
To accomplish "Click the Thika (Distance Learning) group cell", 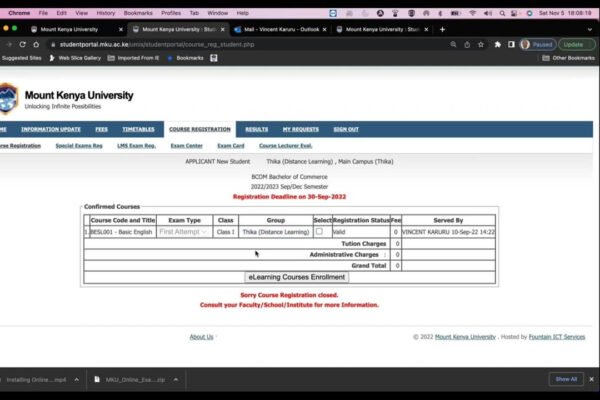I will pos(276,232).
